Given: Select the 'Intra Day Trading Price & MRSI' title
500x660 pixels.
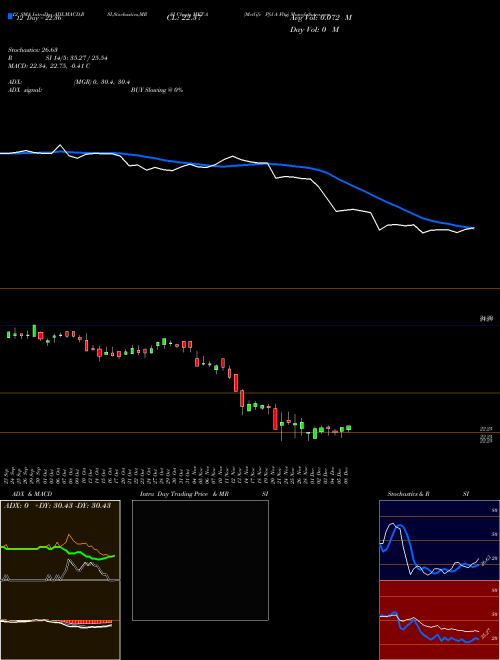Looking at the screenshot, I should [204, 494].
